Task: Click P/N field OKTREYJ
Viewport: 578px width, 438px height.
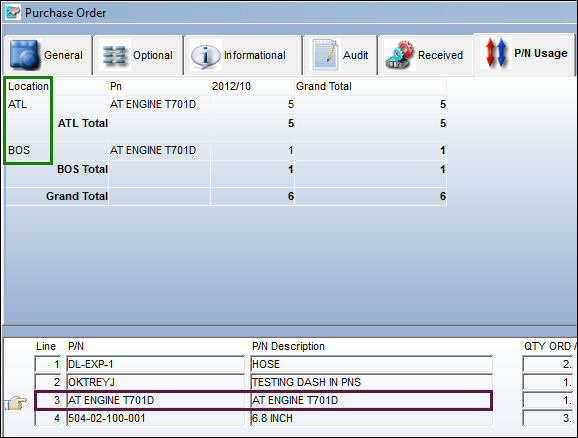Action: (155, 382)
